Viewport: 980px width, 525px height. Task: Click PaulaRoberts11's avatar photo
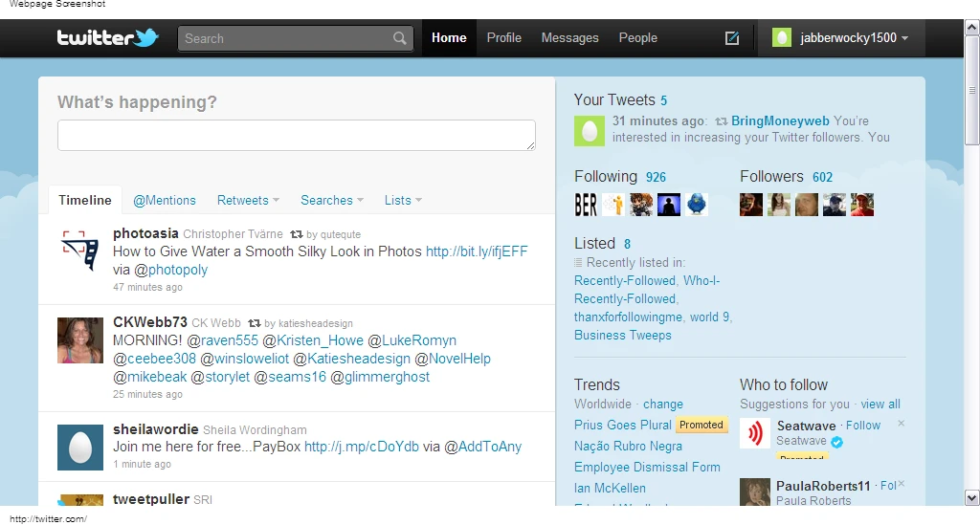(x=755, y=492)
